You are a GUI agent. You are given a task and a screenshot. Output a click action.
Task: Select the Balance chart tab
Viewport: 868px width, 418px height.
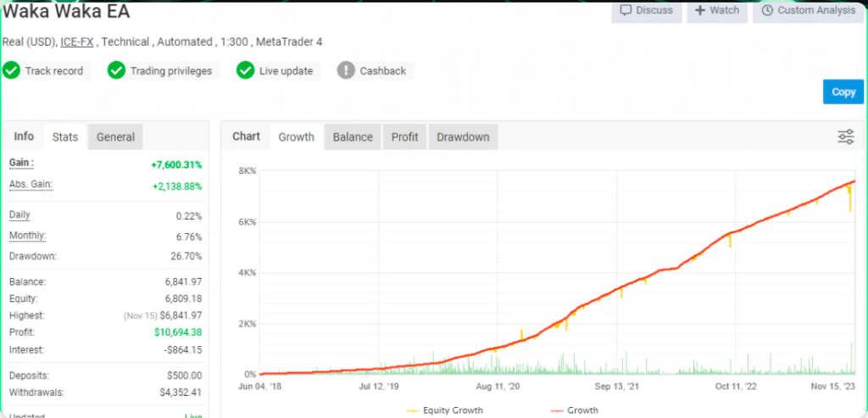click(x=352, y=137)
